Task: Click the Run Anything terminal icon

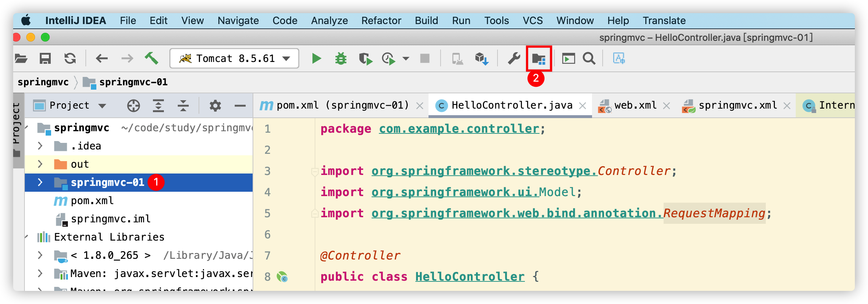Action: tap(568, 58)
